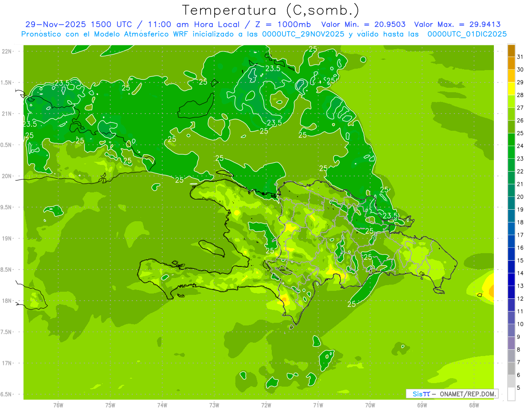The height and width of the screenshot is (411, 532).
Task: Click the '10' legend scale label
Action: pyautogui.click(x=520, y=324)
